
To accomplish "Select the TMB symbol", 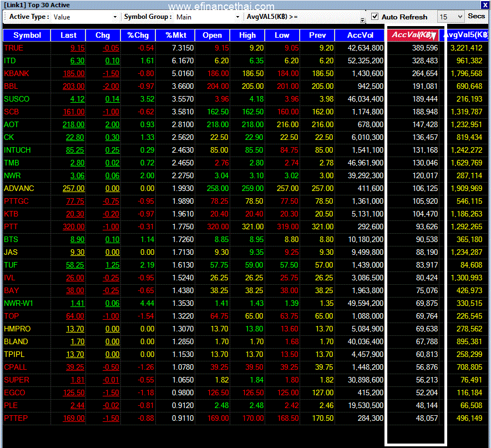I will pos(12,163).
